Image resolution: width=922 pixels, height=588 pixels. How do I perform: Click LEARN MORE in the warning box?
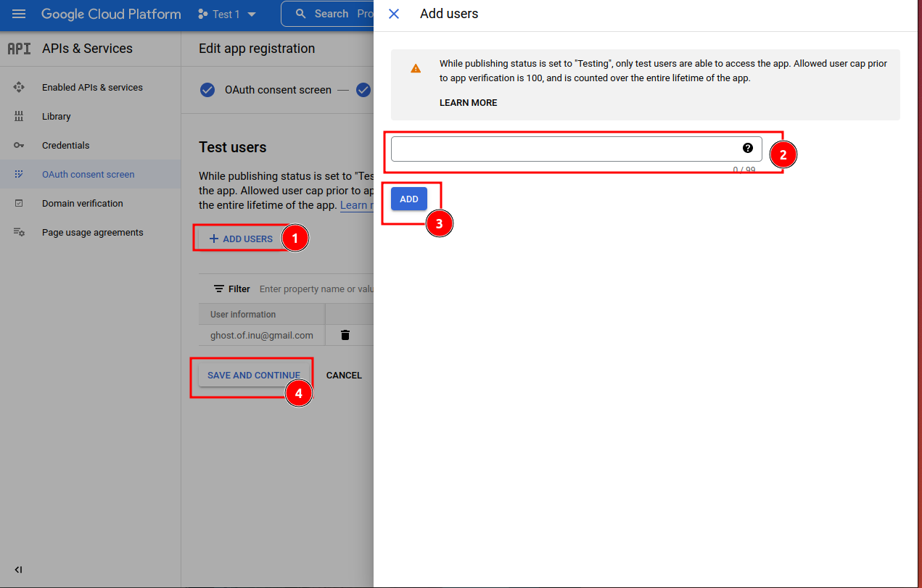(469, 103)
